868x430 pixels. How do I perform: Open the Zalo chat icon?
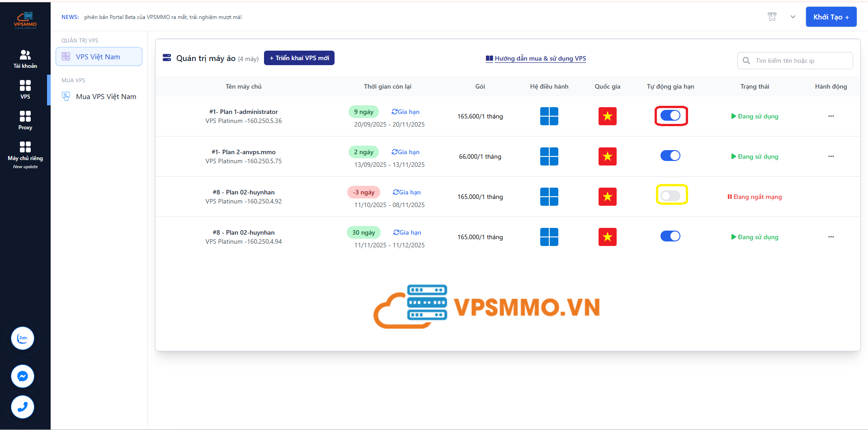point(23,338)
